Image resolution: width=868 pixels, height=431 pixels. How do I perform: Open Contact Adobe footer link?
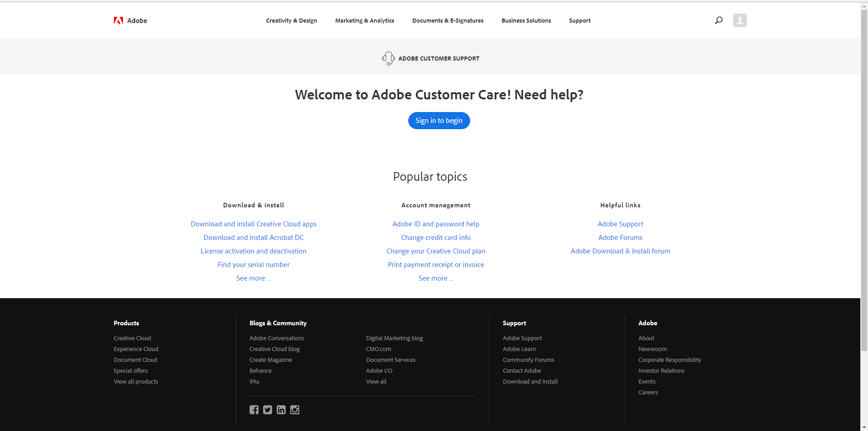[522, 370]
